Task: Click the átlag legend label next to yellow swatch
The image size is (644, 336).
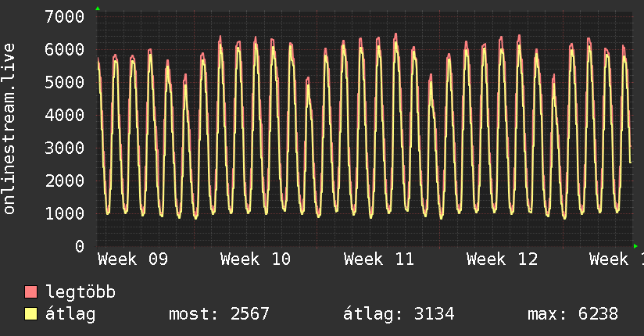Action: point(70,314)
